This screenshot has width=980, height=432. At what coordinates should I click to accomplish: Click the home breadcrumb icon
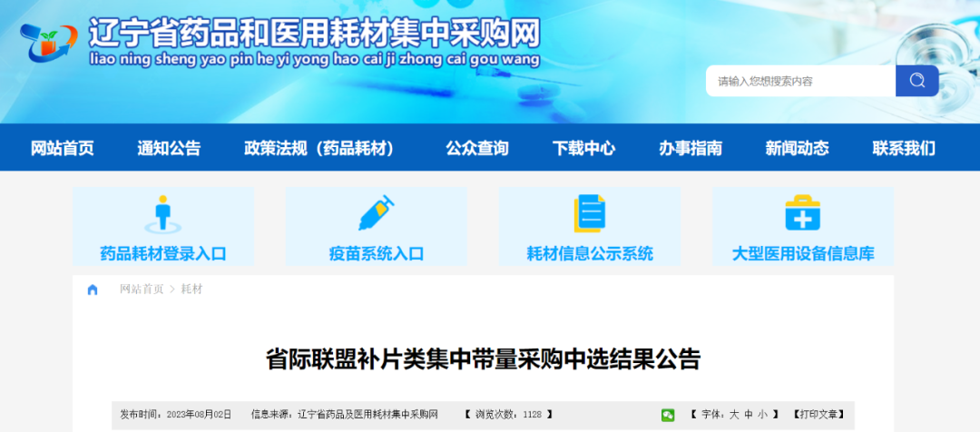coord(93,290)
